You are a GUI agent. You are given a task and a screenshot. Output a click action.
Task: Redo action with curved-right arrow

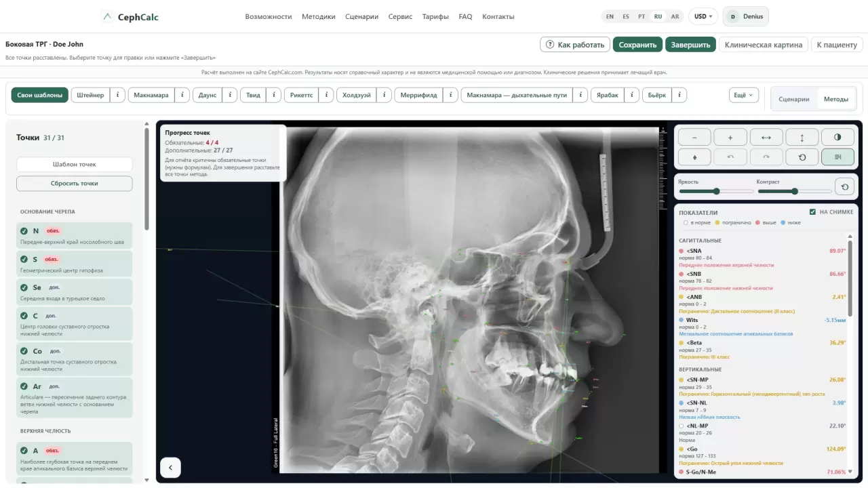click(766, 157)
